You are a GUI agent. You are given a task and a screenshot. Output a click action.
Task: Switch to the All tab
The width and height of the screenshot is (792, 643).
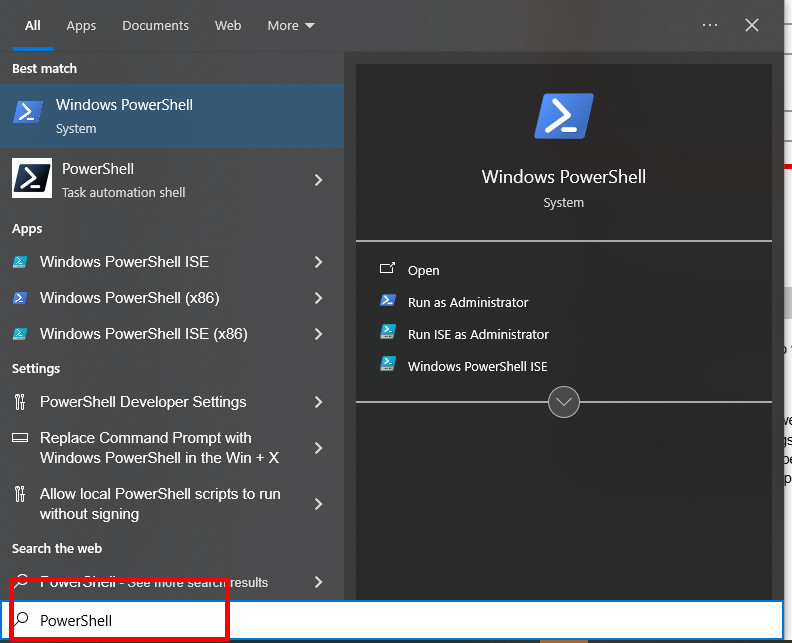point(33,25)
